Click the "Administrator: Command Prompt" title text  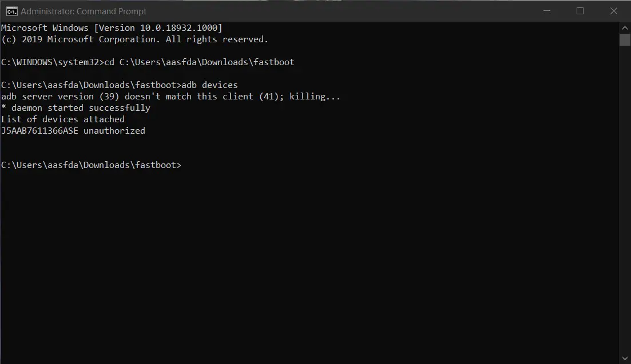point(84,11)
